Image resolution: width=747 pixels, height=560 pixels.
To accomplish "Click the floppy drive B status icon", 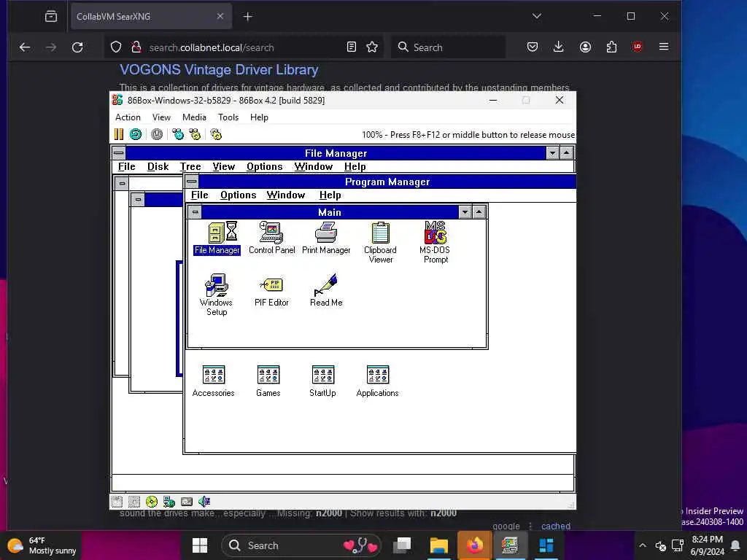I will coord(134,502).
